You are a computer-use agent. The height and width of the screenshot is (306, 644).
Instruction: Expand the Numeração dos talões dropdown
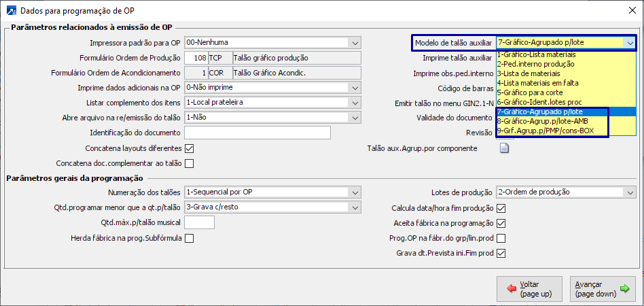coord(356,192)
